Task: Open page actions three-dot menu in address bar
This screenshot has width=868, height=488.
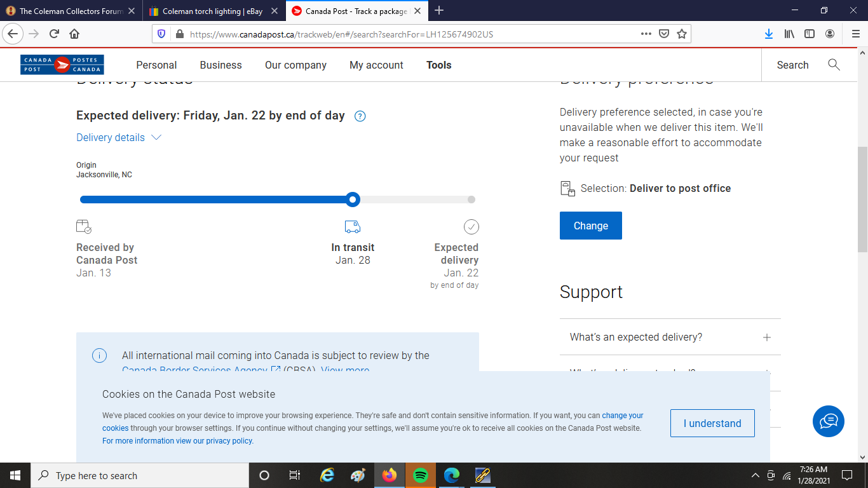Action: tap(646, 34)
